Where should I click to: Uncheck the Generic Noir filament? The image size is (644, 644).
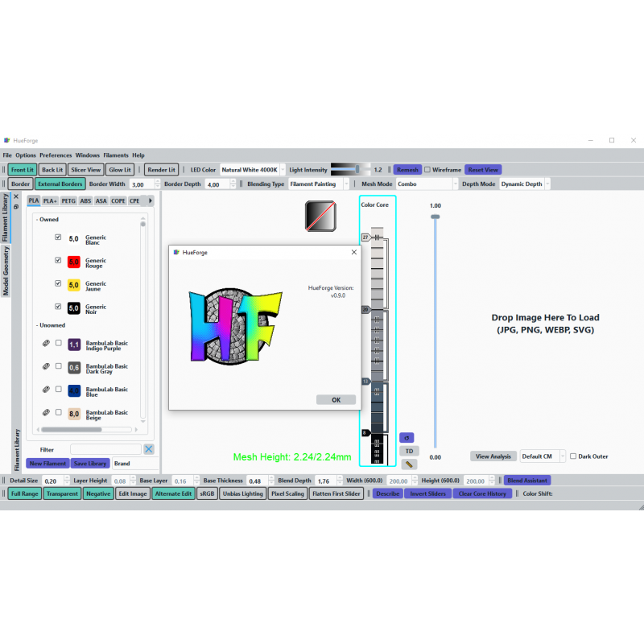[58, 307]
